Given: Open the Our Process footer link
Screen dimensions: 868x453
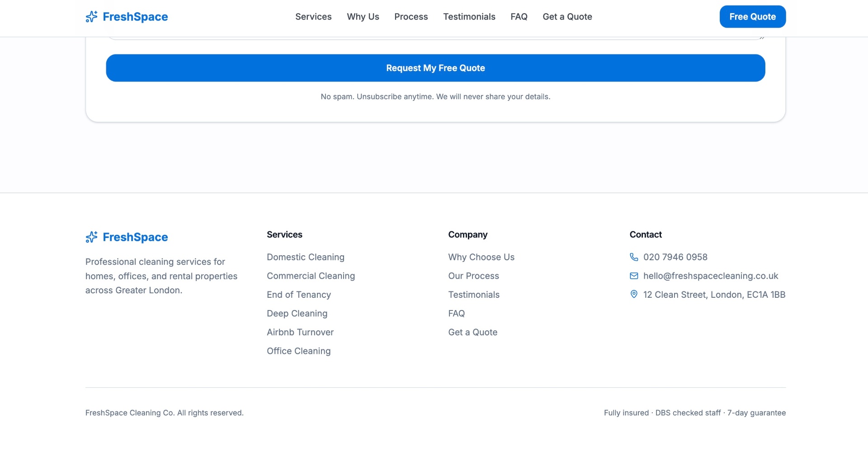Looking at the screenshot, I should pyautogui.click(x=474, y=276).
